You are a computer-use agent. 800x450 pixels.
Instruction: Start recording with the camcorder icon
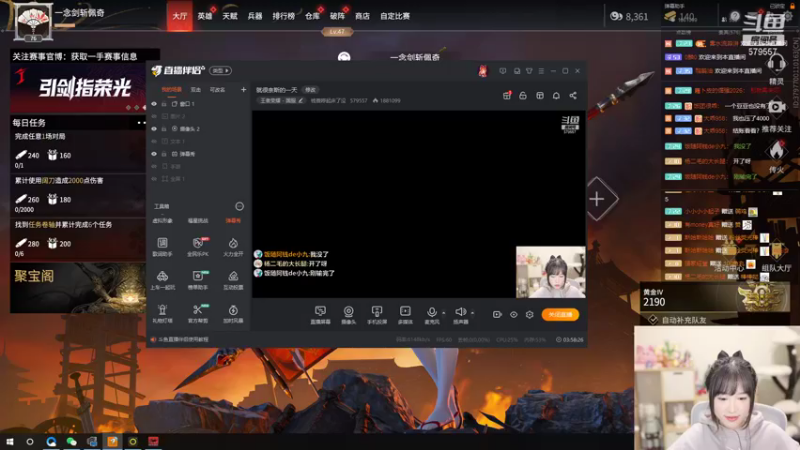click(497, 315)
